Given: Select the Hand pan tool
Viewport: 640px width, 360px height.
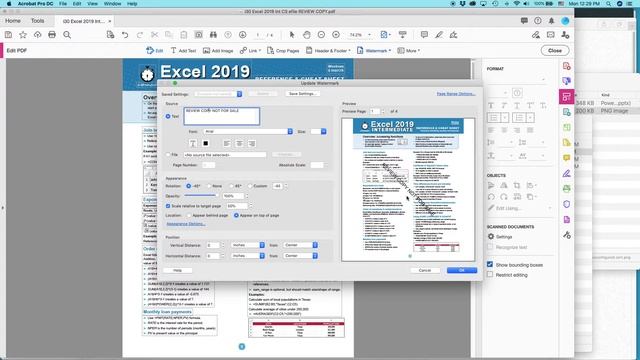Looking at the screenshot, I should [307, 35].
